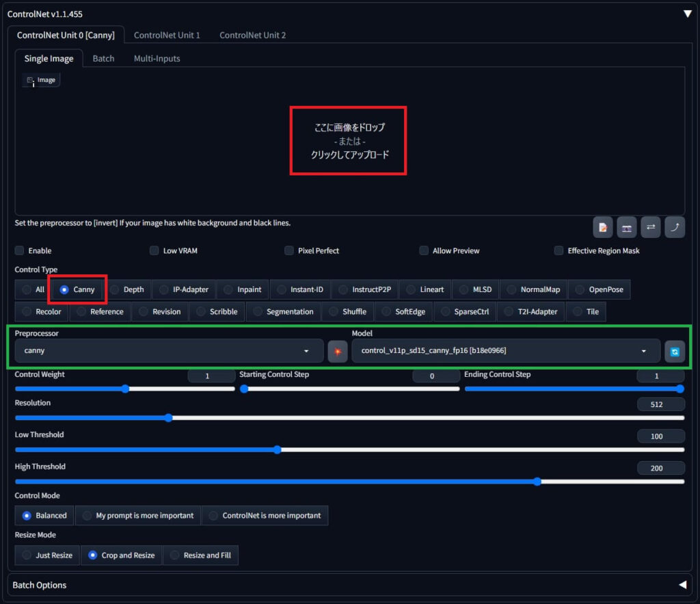This screenshot has width=700, height=604.
Task: Expand the Batch Options section
Action: coord(682,585)
